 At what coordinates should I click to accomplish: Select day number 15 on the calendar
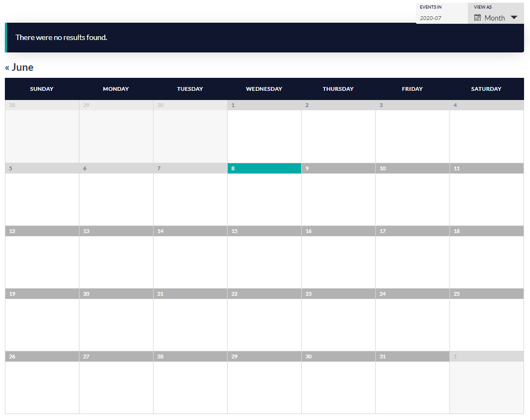pos(235,231)
